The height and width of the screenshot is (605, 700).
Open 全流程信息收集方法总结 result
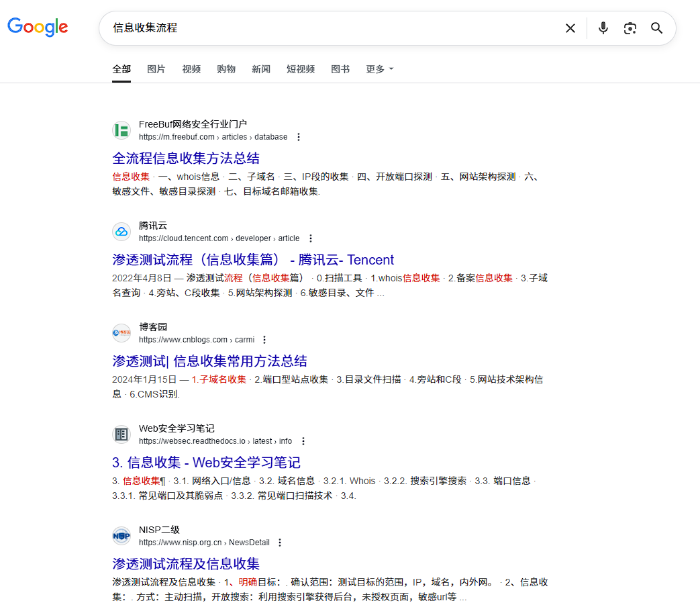[186, 158]
